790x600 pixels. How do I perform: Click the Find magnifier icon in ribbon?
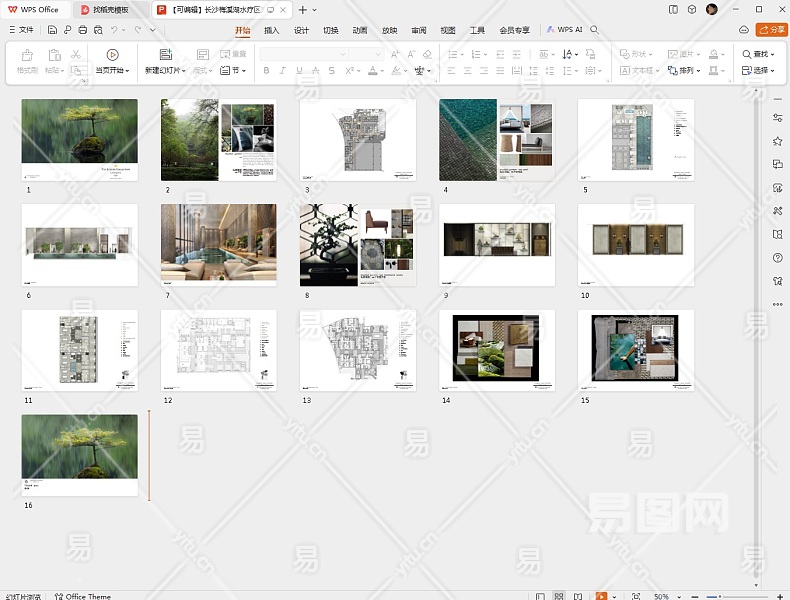click(748, 54)
